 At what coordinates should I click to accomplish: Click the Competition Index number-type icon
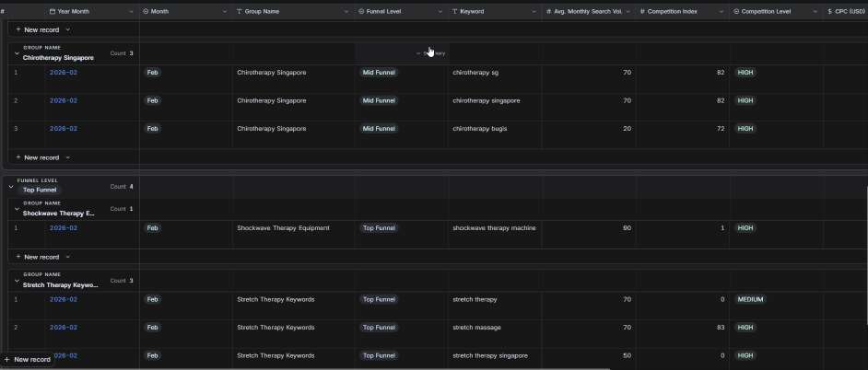642,11
